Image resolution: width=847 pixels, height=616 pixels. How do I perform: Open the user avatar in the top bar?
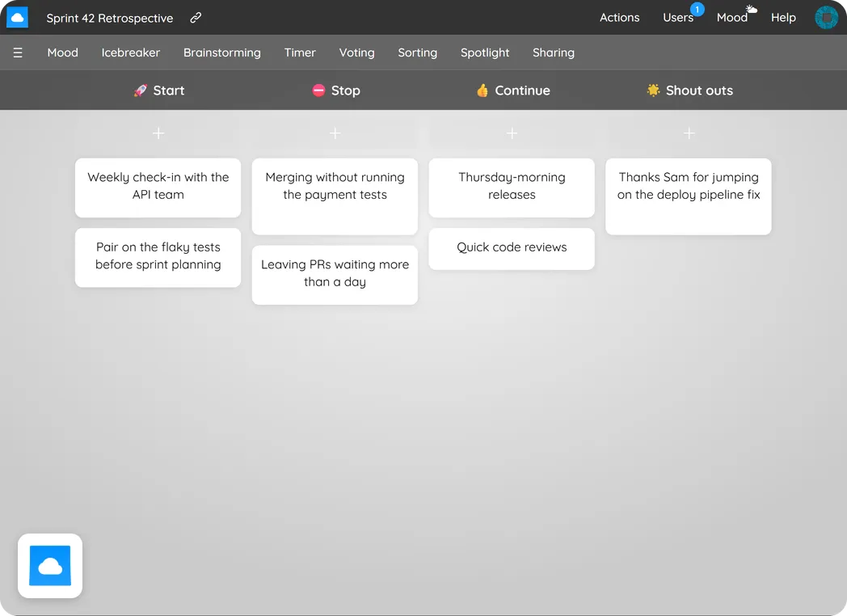(x=826, y=17)
